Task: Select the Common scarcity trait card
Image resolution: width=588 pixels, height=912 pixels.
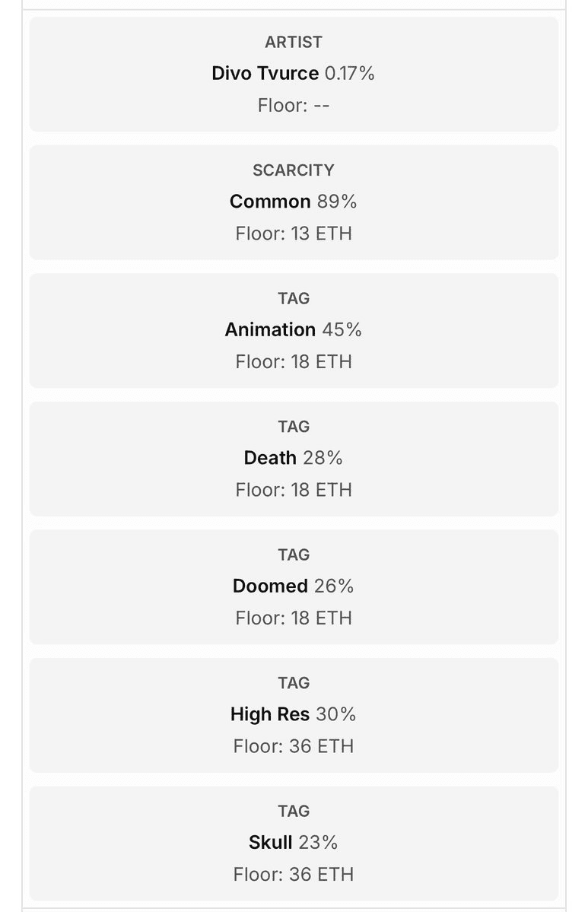Action: [x=294, y=202]
